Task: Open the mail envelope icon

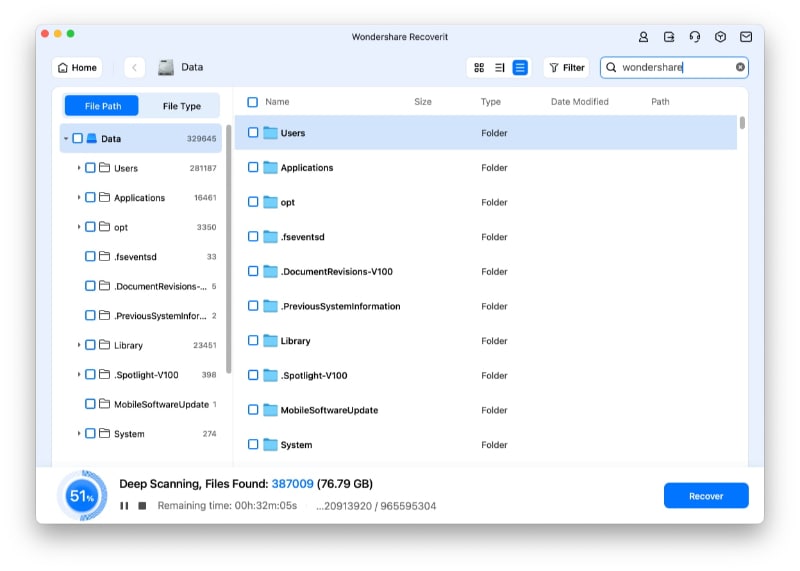Action: (x=746, y=37)
